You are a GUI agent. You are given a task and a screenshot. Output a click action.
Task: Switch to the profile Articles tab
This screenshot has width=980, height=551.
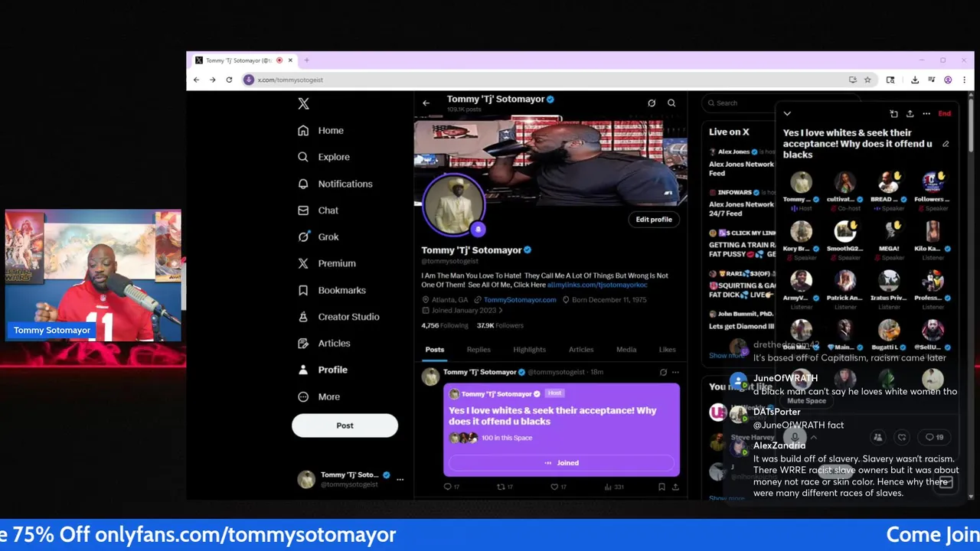581,350
